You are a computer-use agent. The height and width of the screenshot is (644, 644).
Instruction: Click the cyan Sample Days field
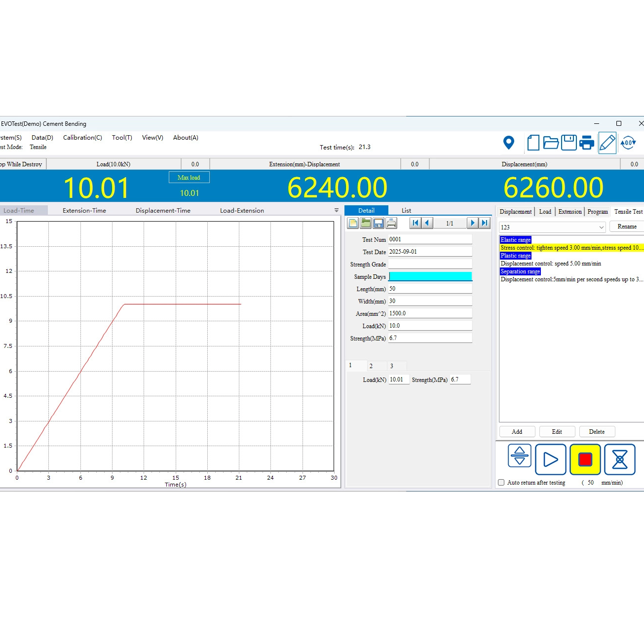pos(430,276)
